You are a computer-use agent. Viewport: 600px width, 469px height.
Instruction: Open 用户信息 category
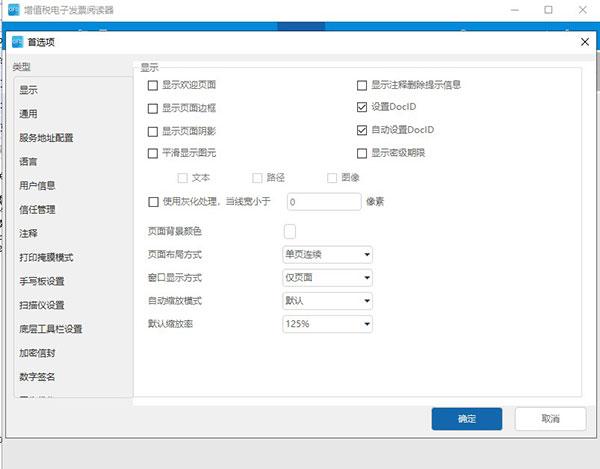click(73, 186)
